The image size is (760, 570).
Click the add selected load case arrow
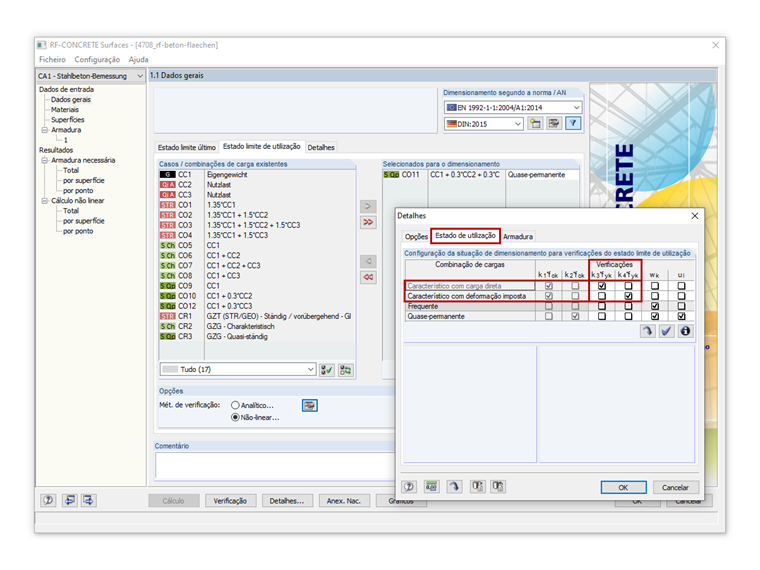pos(368,206)
